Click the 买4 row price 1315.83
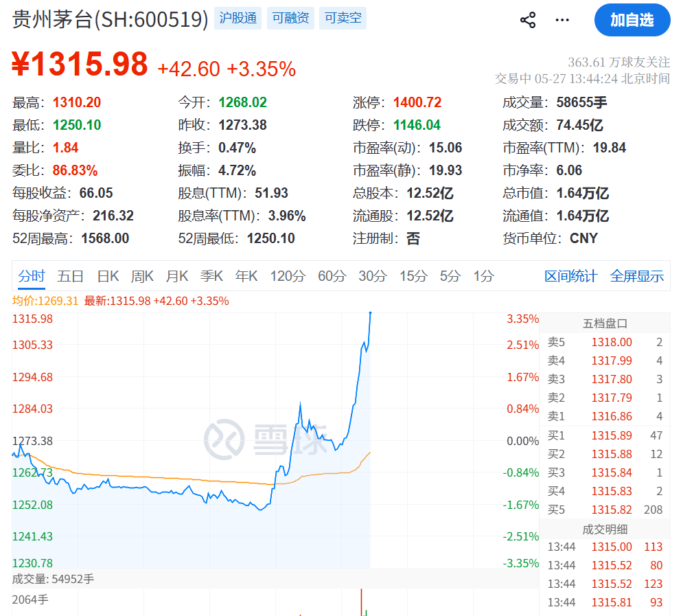This screenshot has width=694, height=616. coord(612,492)
